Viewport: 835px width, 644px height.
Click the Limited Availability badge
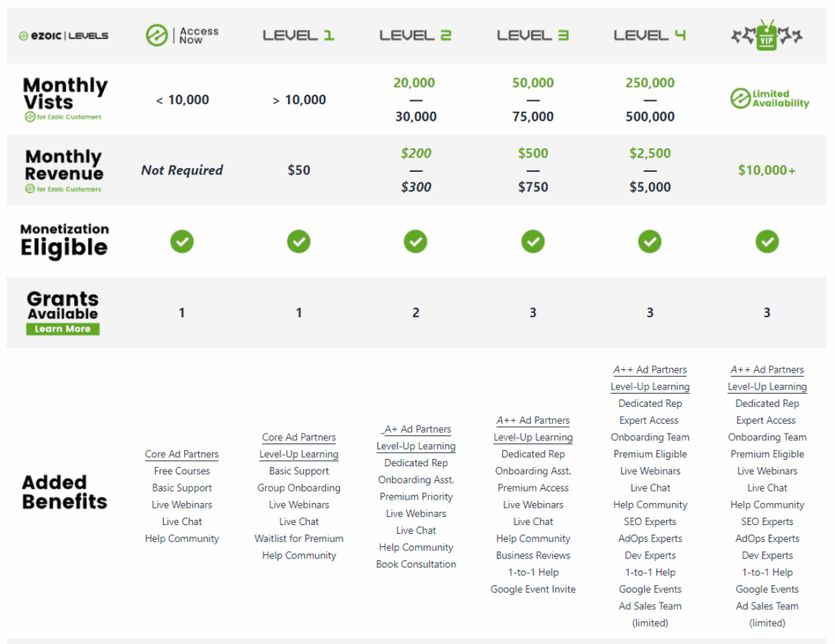click(770, 99)
